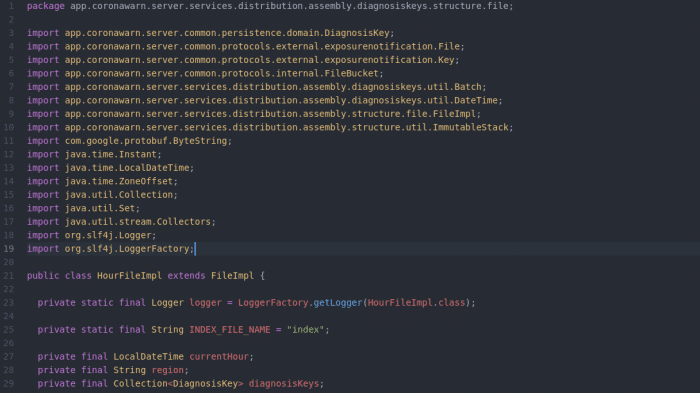Click the getLogger method call
The image size is (700, 393).
[338, 303]
